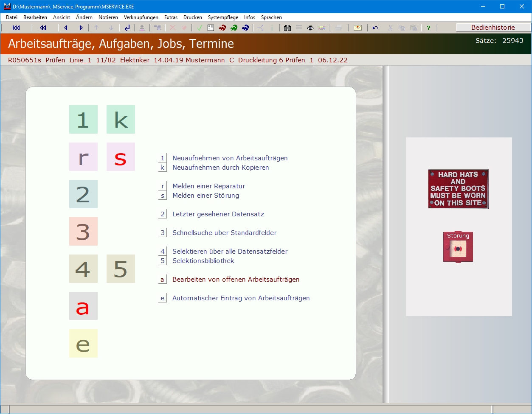Click the greyed tree structure icon

pos(158,28)
